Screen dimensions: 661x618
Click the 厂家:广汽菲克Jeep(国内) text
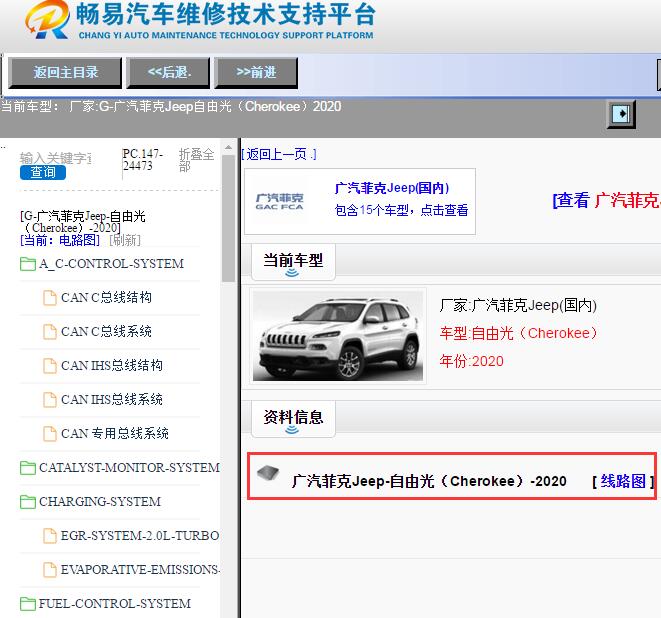[518, 305]
